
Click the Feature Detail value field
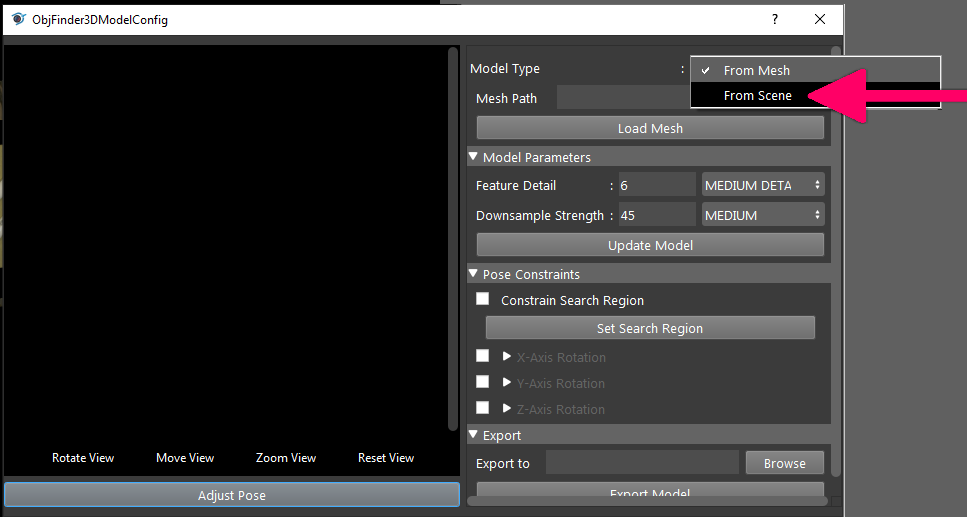point(657,185)
